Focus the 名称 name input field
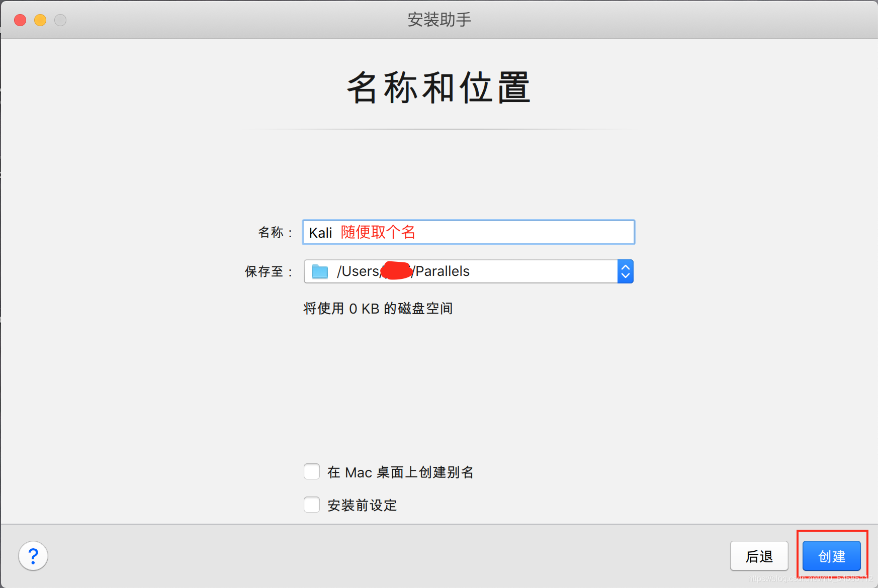Image resolution: width=878 pixels, height=588 pixels. pos(469,232)
